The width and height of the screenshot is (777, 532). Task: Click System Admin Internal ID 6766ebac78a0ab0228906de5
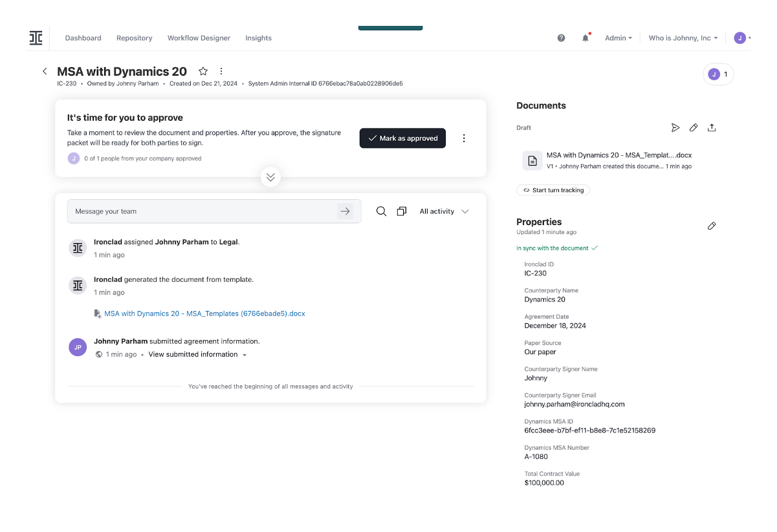point(325,83)
